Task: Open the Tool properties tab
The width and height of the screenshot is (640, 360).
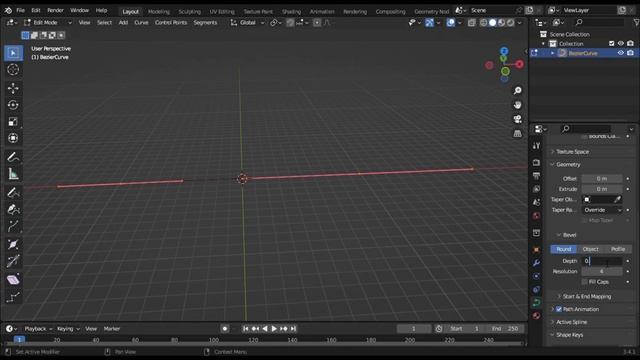Action: click(x=536, y=146)
